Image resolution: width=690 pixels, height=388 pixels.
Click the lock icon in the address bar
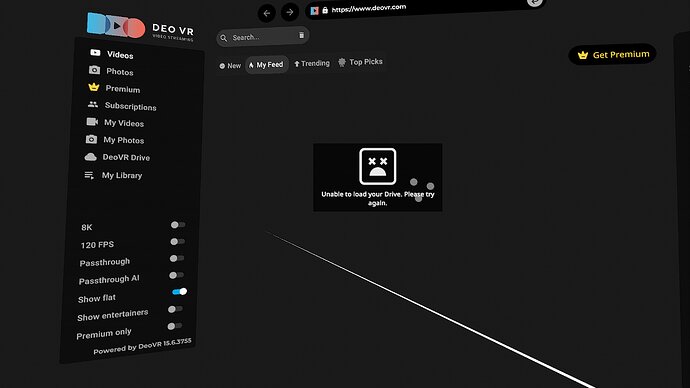tap(325, 10)
